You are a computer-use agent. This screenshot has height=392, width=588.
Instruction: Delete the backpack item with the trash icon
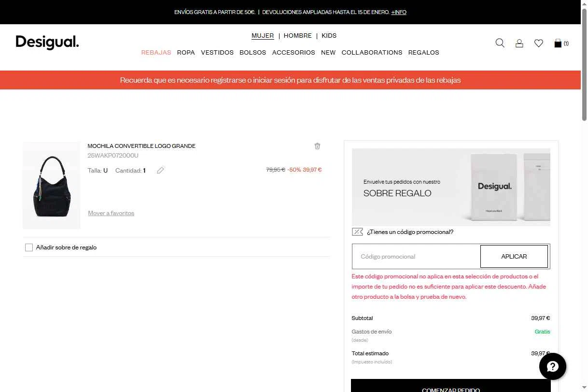tap(317, 146)
